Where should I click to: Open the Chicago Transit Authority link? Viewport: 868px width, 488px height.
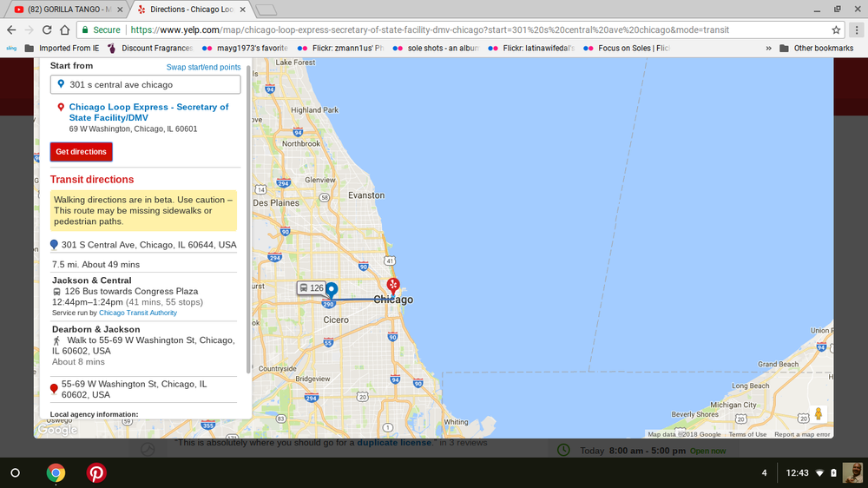[137, 313]
